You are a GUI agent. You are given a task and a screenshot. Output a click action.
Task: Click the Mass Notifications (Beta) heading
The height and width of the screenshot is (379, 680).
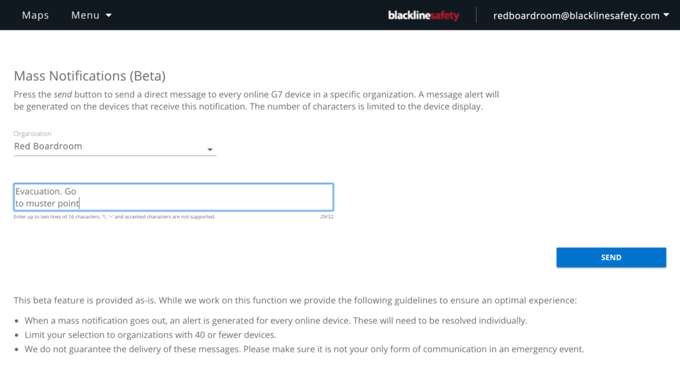pos(90,76)
